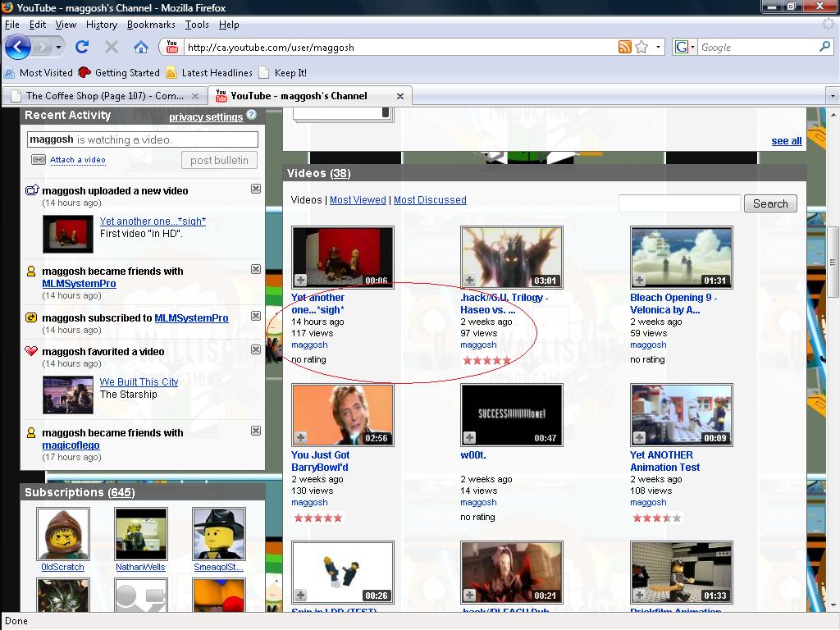Open NathanWells subscription avatar
840x630 pixels.
141,533
